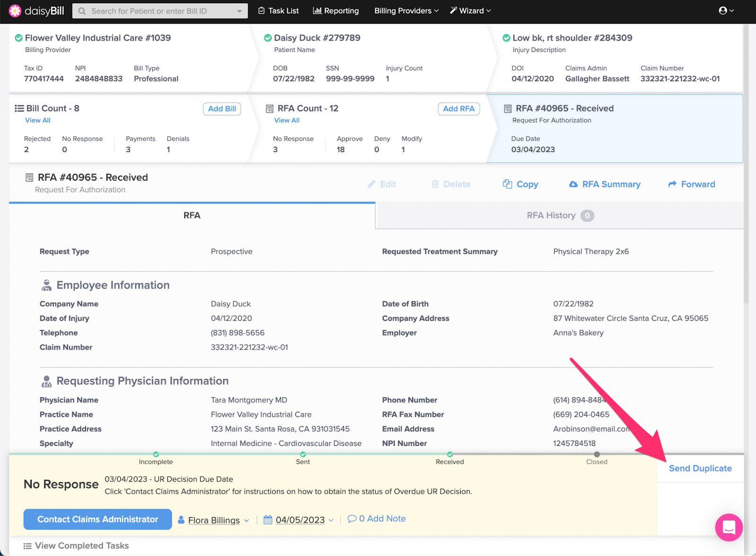The height and width of the screenshot is (556, 756).
Task: Click Send Duplicate
Action: click(700, 468)
